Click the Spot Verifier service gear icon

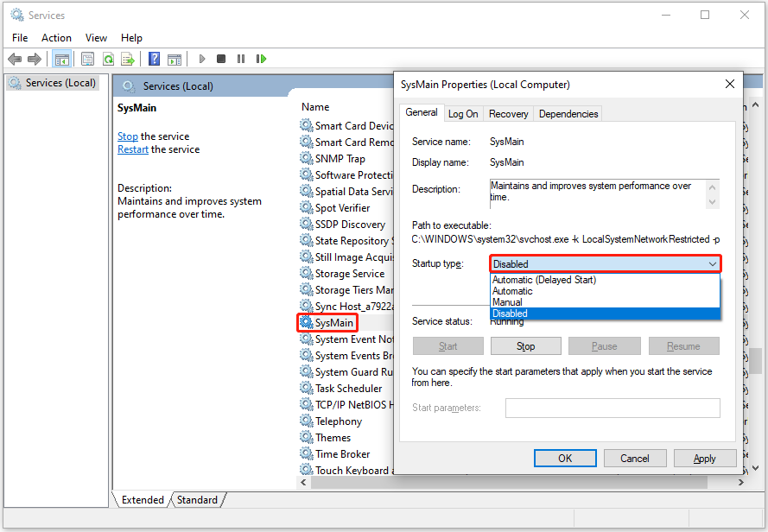pos(307,207)
